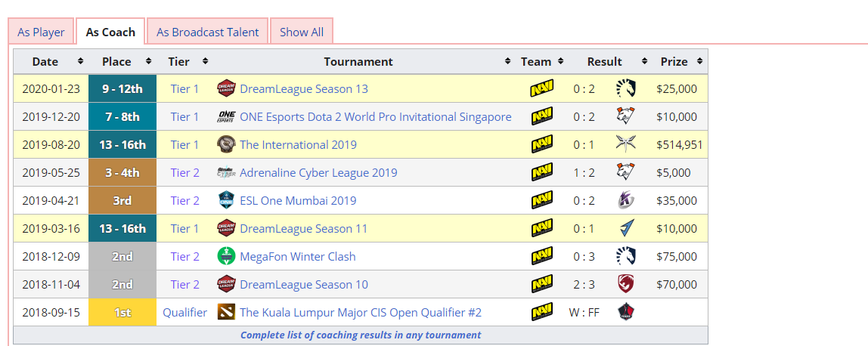This screenshot has height=346, width=868.
Task: Click the MegaFon Winter Clash icon
Action: click(226, 256)
